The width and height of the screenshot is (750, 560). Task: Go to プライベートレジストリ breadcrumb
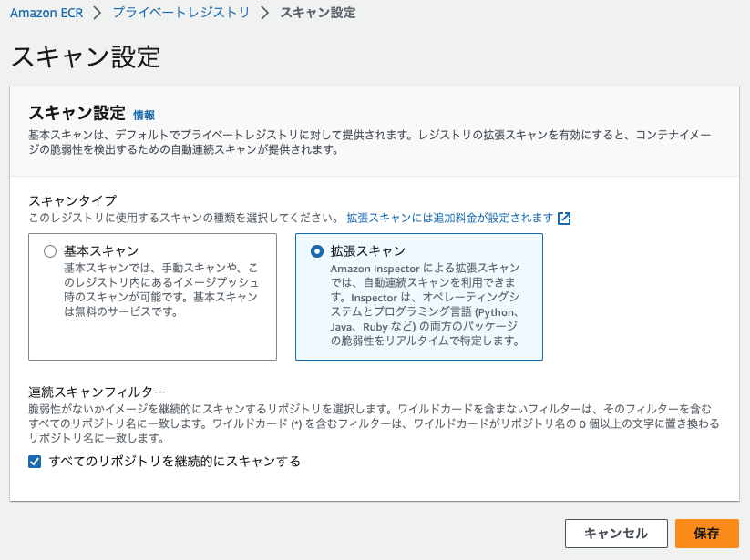(181, 13)
